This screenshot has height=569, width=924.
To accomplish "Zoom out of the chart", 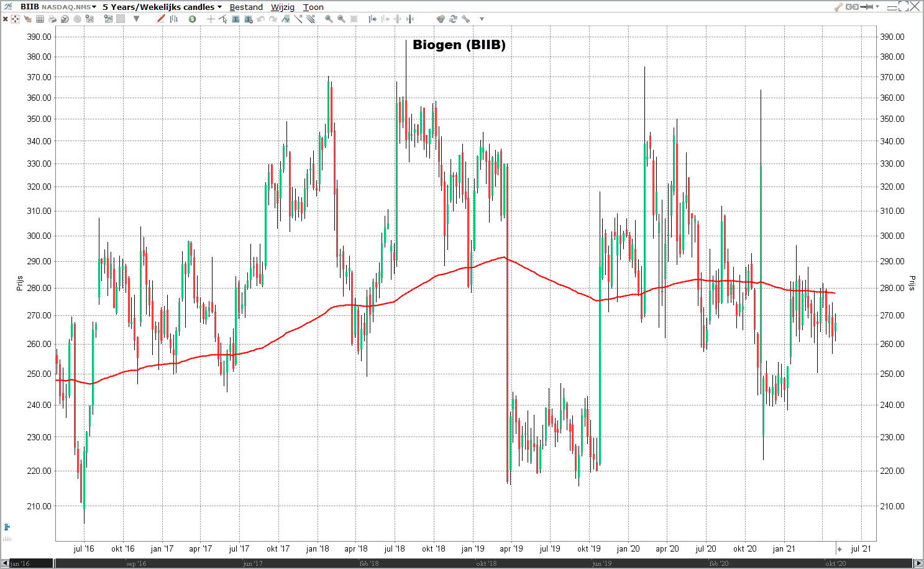I will pyautogui.click(x=341, y=19).
